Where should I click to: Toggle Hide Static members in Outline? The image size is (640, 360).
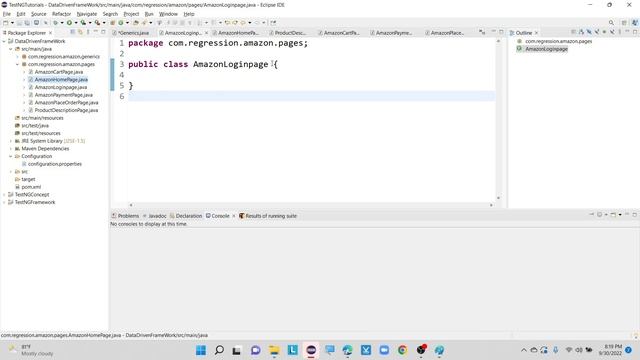[x=597, y=32]
